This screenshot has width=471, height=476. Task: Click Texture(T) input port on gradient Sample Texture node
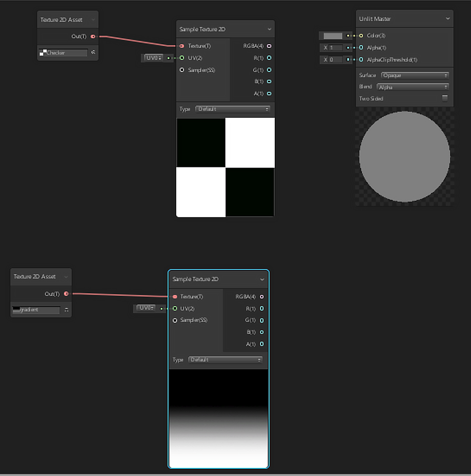175,297
